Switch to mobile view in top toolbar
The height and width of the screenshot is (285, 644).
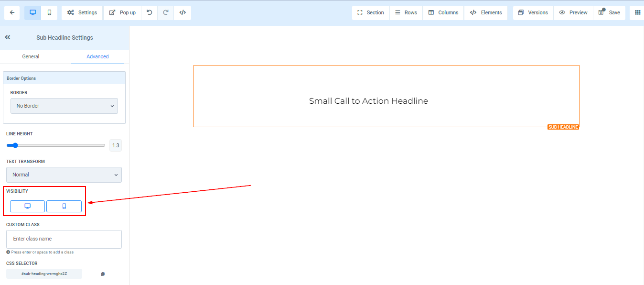(x=49, y=13)
